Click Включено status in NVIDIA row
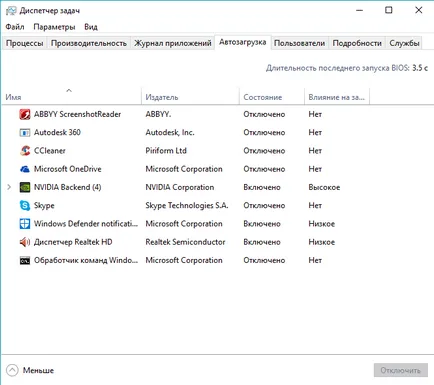Image resolution: width=434 pixels, height=385 pixels. tap(262, 187)
